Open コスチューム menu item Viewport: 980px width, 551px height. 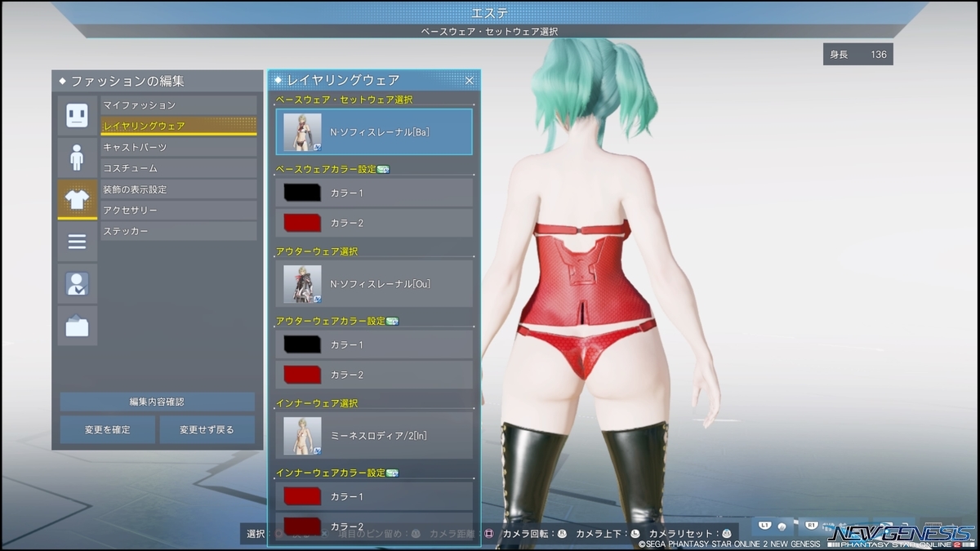pyautogui.click(x=179, y=168)
